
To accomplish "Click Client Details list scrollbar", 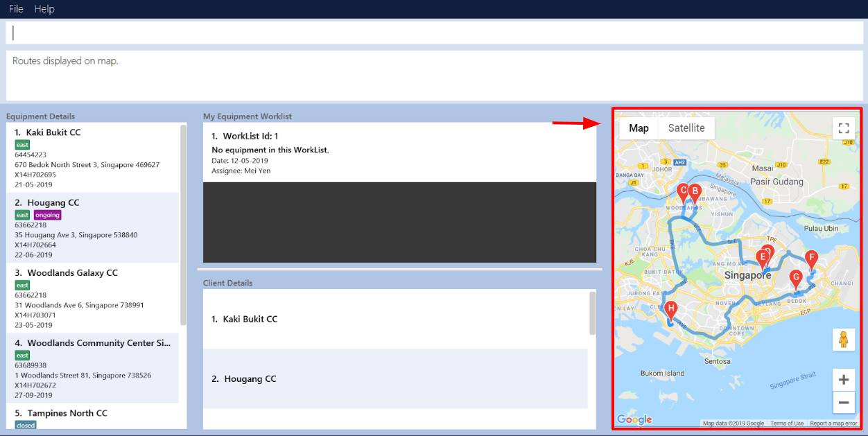I will (x=592, y=313).
